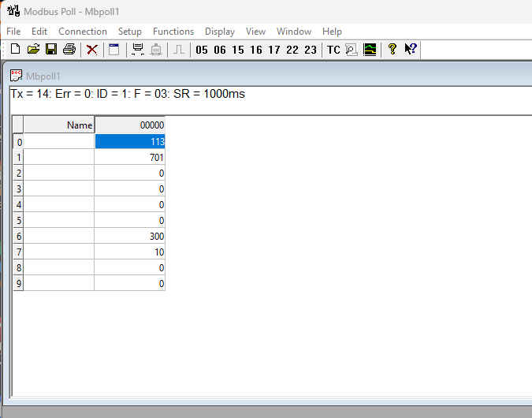This screenshot has width=532, height=418.
Task: Open function 17 report slave ID
Action: pos(273,50)
